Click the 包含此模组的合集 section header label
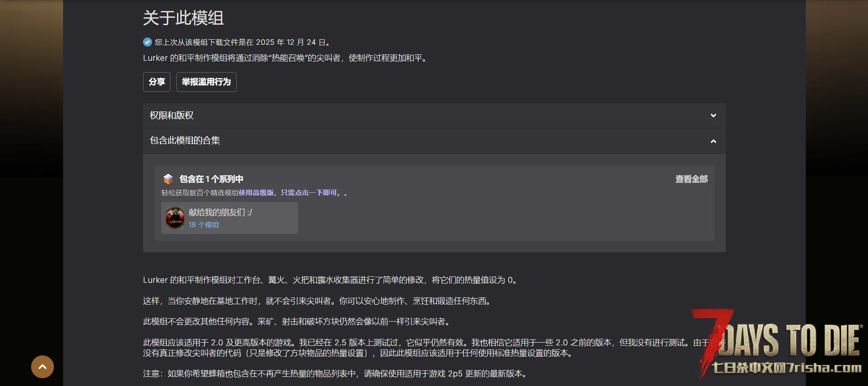The width and height of the screenshot is (868, 386). (x=185, y=141)
